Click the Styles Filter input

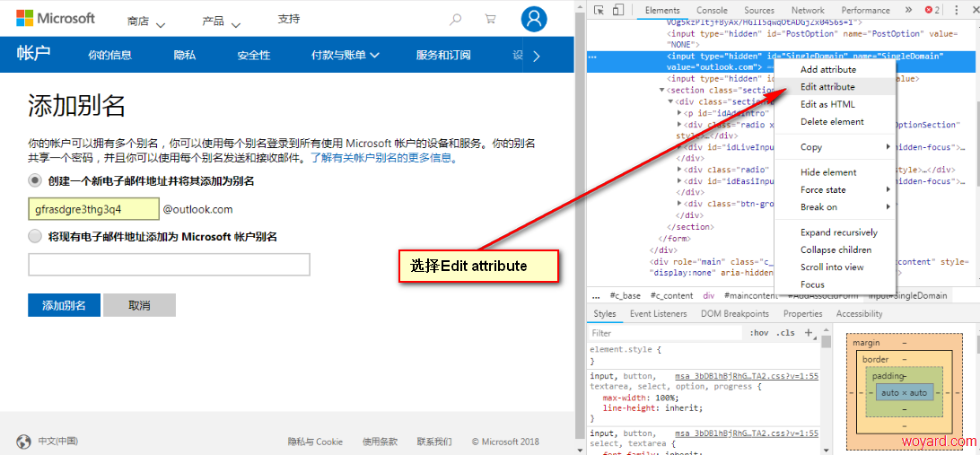666,333
